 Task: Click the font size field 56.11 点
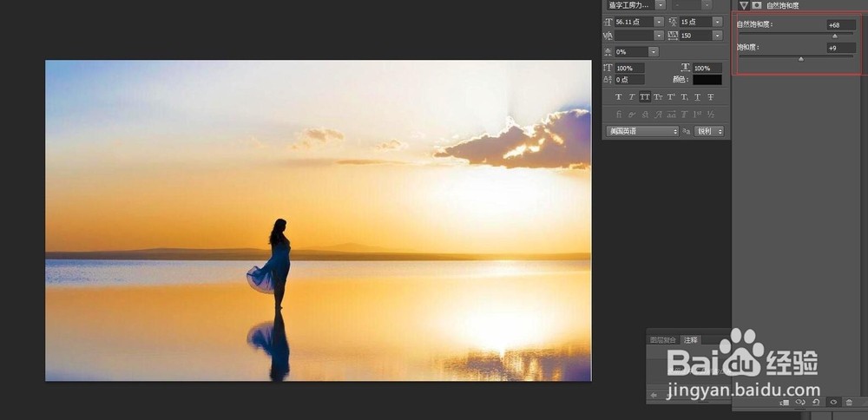point(634,22)
